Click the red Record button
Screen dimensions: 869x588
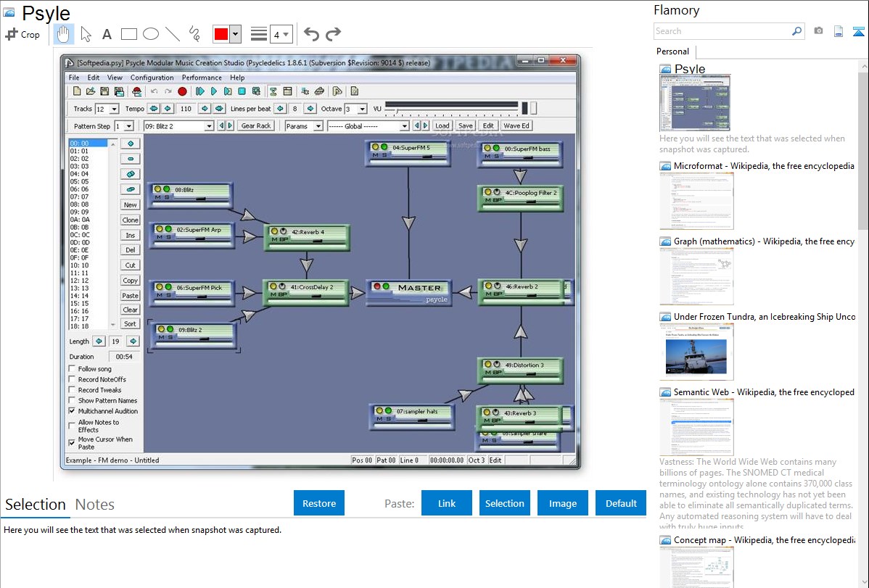[x=182, y=91]
